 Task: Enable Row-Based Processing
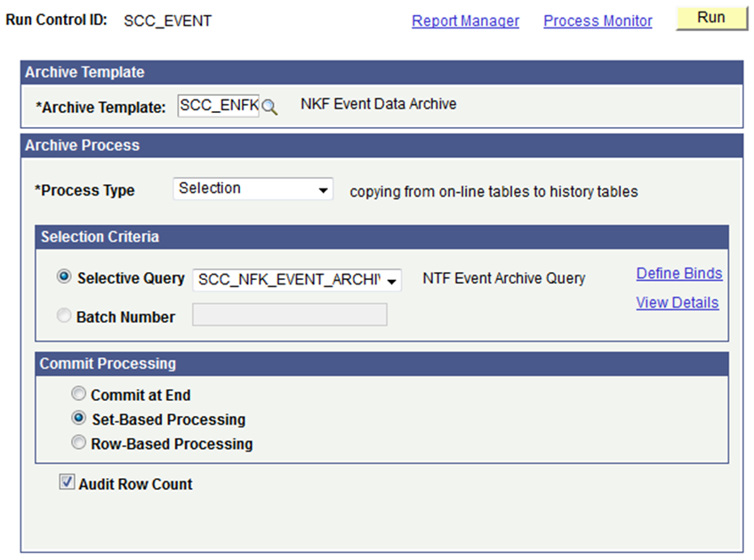[x=78, y=442]
